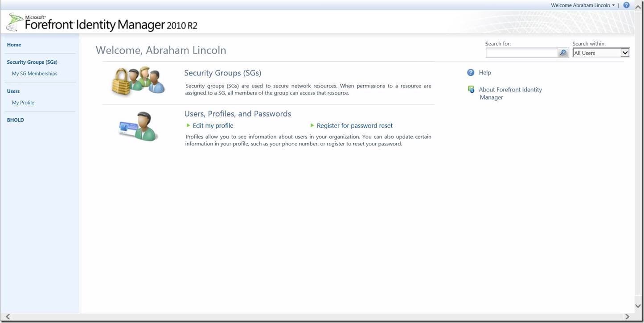Open help via the top-right question mark icon

[626, 5]
